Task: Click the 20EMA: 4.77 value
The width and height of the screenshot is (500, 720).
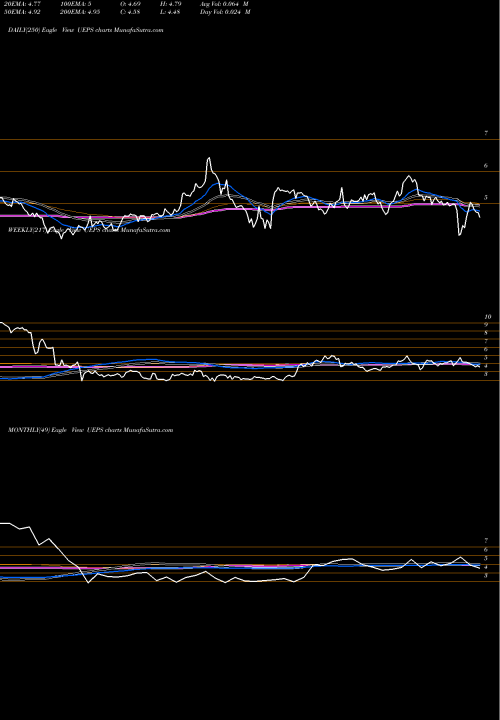Action: click(x=22, y=4)
